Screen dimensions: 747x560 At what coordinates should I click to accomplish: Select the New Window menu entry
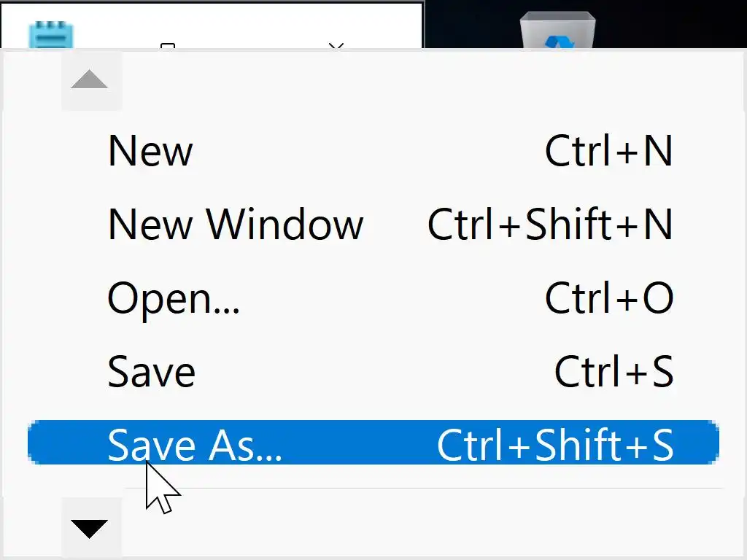coord(235,224)
